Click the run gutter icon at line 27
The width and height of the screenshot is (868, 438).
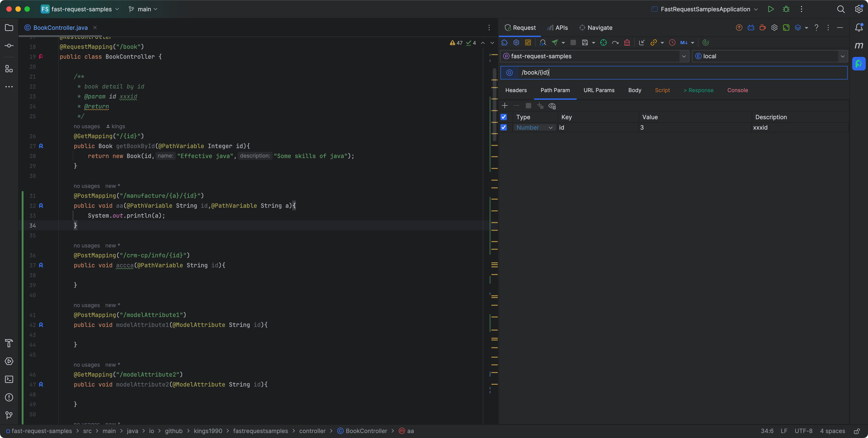41,146
